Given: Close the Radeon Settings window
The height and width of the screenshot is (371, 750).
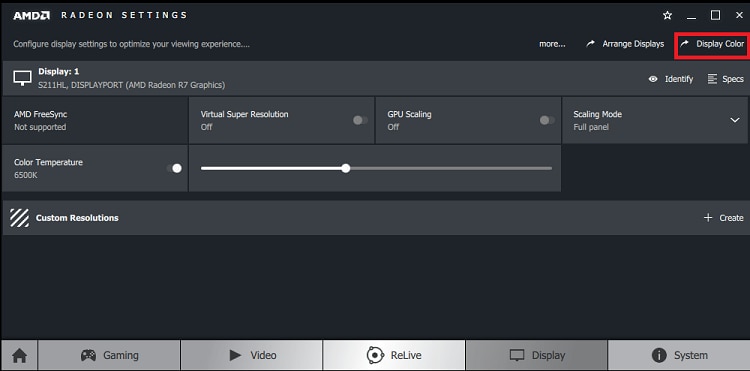Looking at the screenshot, I should click(739, 15).
